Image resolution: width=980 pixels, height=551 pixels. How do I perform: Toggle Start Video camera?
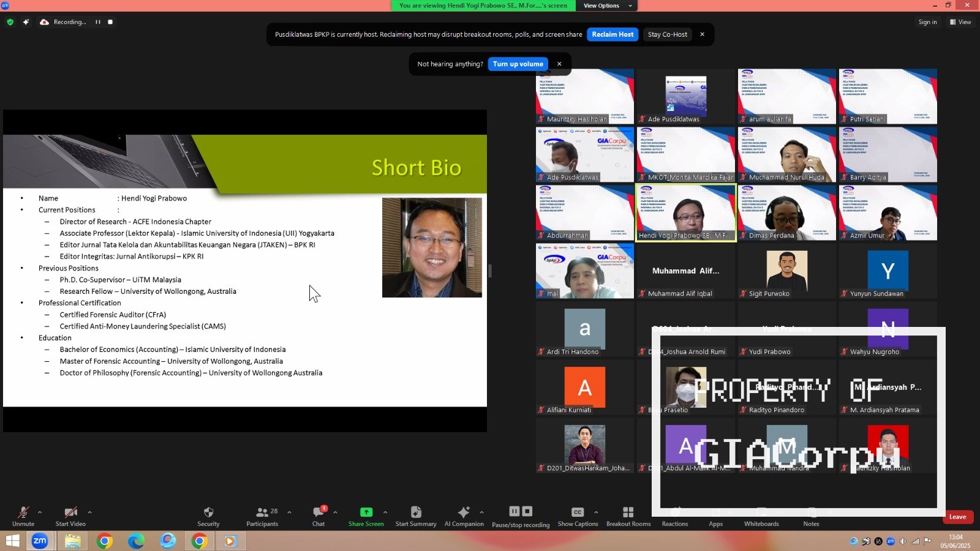pyautogui.click(x=70, y=512)
